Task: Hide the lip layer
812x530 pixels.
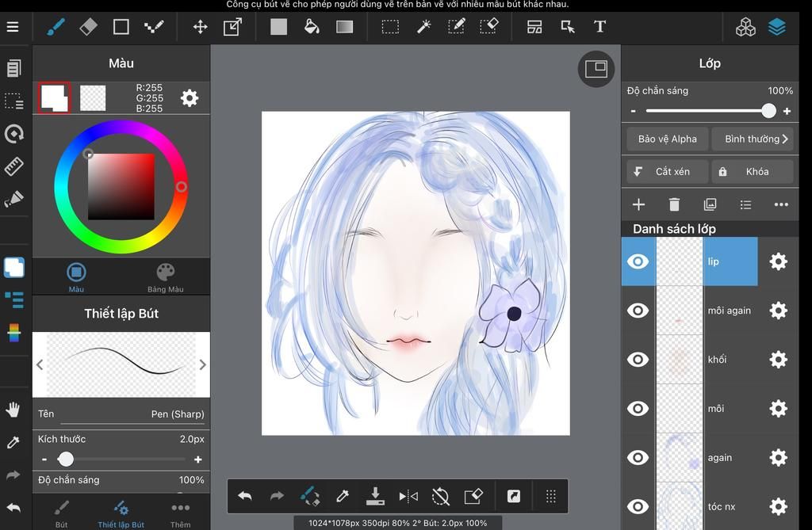Action: (638, 261)
